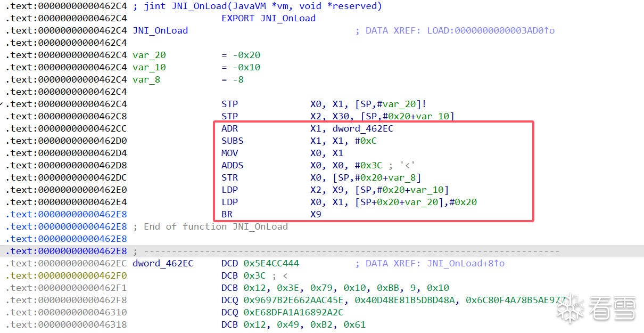Click the STR mnemonic
Screen dimensions: 644x333
click(x=230, y=177)
